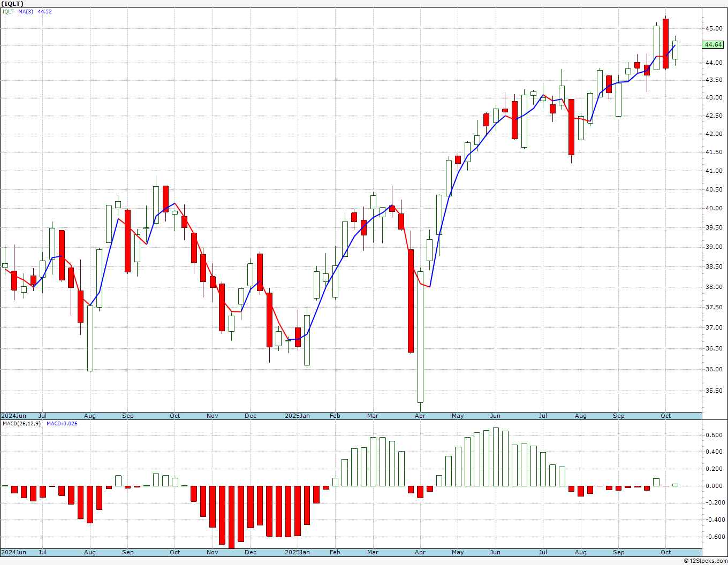This screenshot has height=565, width=728.
Task: Click Apr on the price chart date axis
Action: [420, 416]
